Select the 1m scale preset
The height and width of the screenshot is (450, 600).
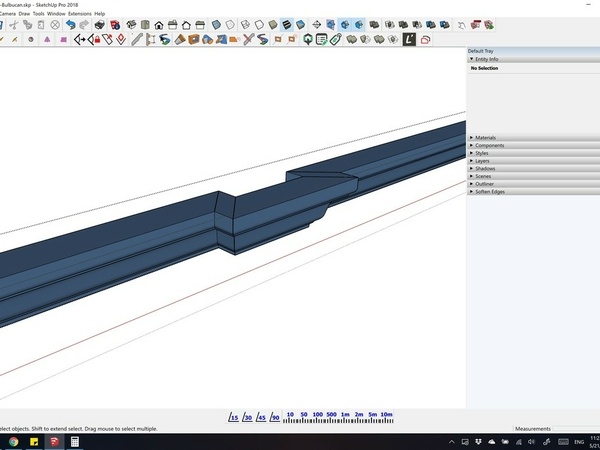pyautogui.click(x=345, y=414)
